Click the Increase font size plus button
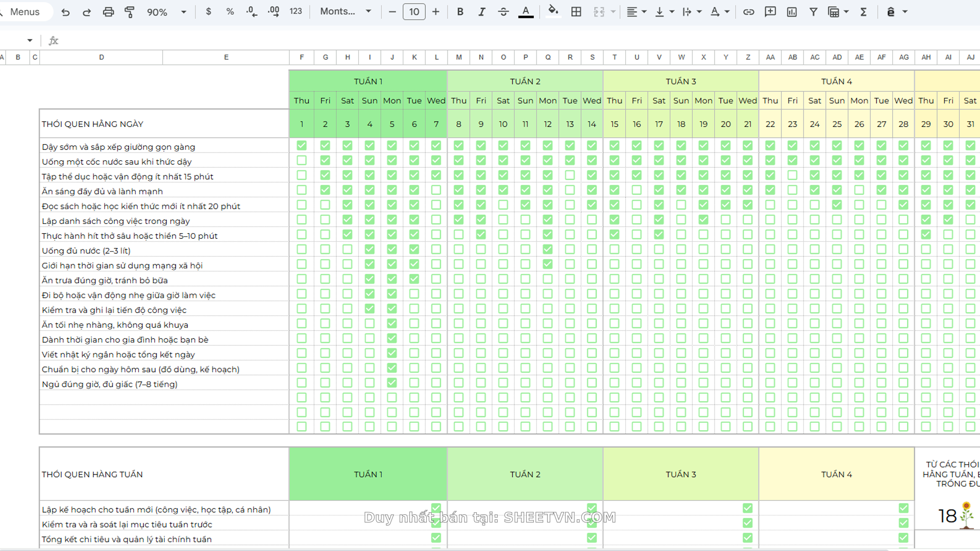This screenshot has height=551, width=980. 435,12
